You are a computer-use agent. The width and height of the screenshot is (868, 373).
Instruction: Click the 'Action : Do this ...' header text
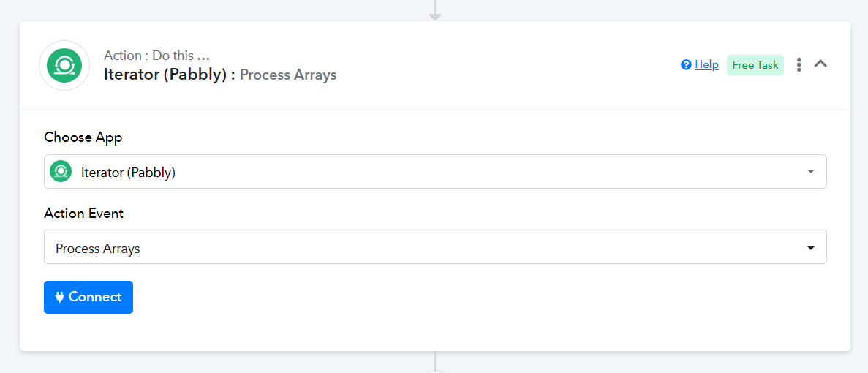coord(156,56)
